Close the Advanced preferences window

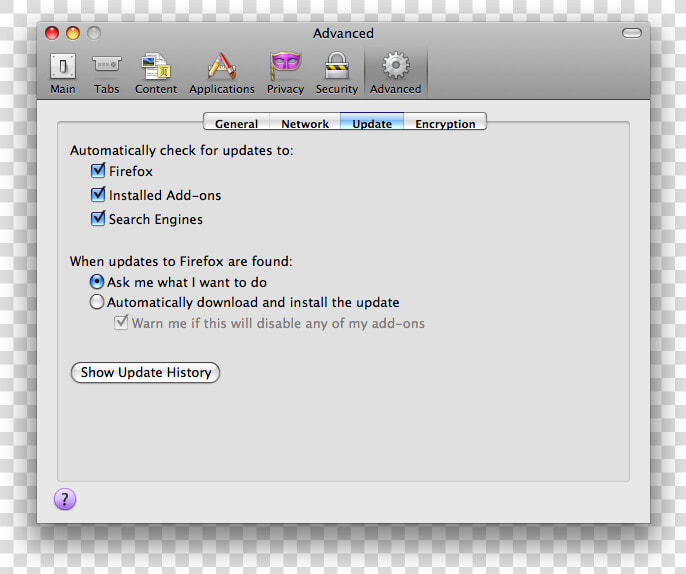pos(52,33)
